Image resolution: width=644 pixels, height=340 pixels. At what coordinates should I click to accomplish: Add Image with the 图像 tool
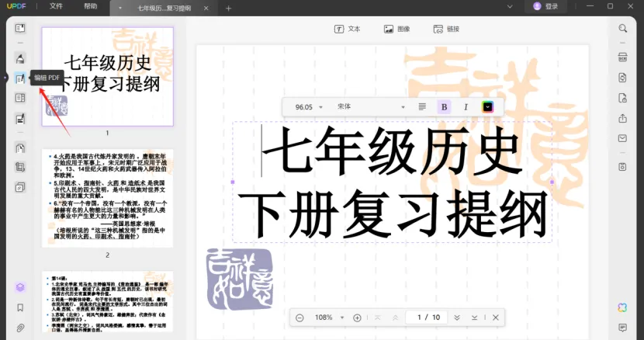click(396, 29)
